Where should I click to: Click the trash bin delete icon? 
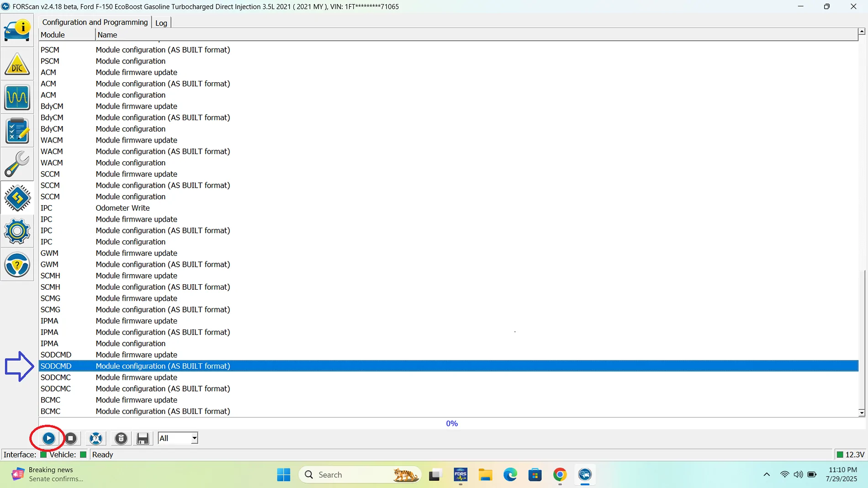121,438
